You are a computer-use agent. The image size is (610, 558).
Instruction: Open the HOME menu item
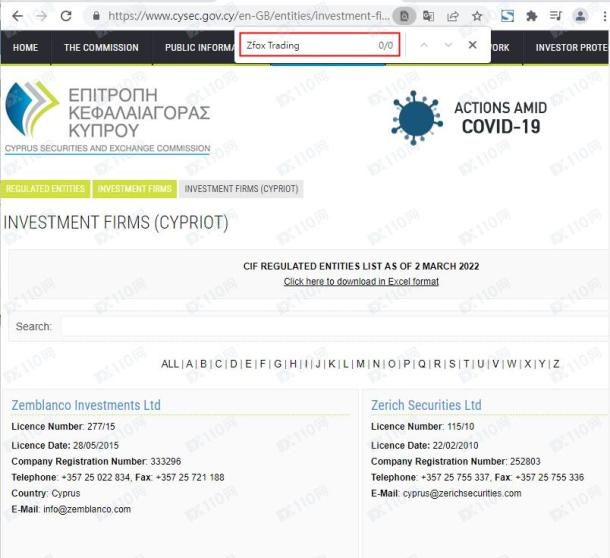coord(25,47)
